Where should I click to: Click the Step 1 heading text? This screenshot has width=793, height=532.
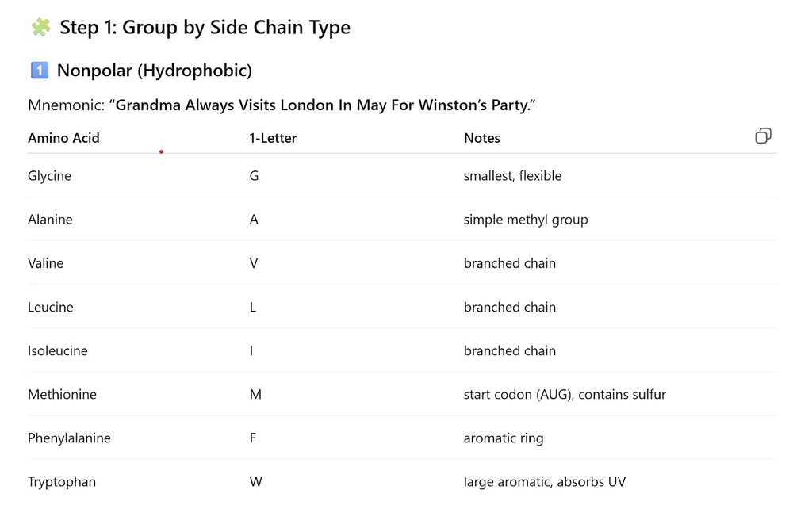click(205, 28)
